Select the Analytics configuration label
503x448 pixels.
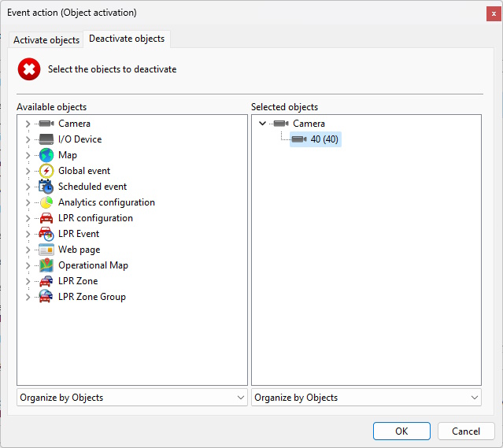click(x=106, y=202)
